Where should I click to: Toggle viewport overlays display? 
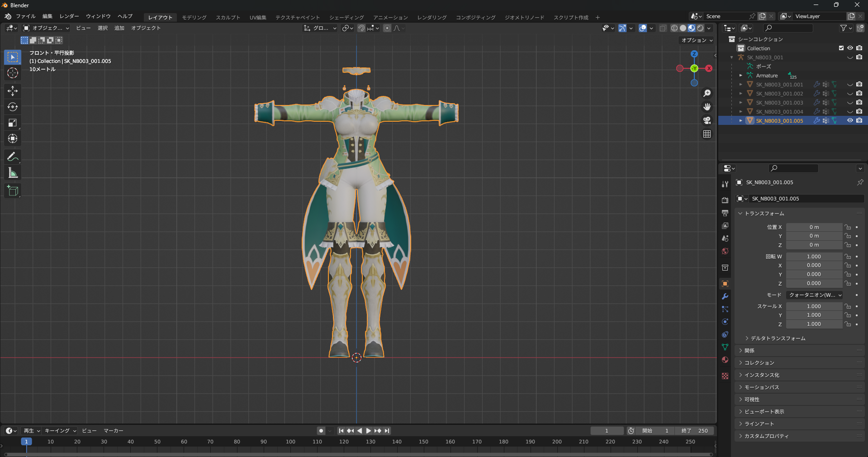tap(643, 28)
